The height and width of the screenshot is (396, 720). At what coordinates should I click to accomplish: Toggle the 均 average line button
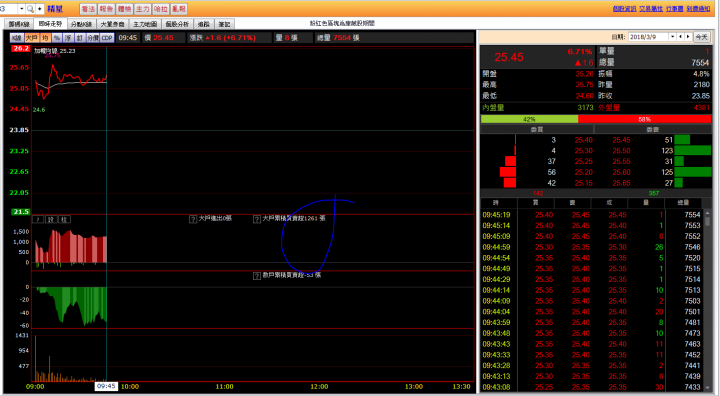click(x=45, y=38)
